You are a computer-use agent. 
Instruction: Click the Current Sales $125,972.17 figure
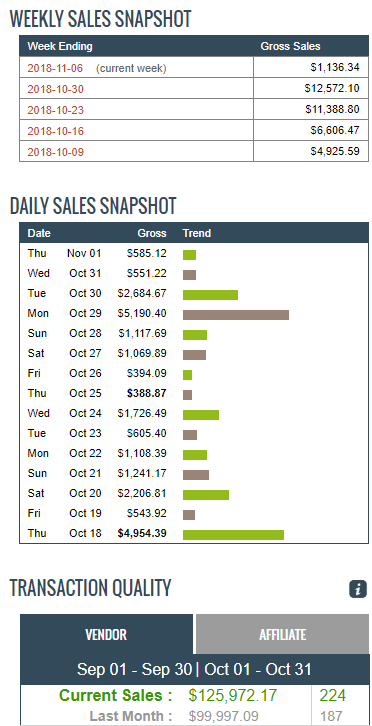pos(233,695)
